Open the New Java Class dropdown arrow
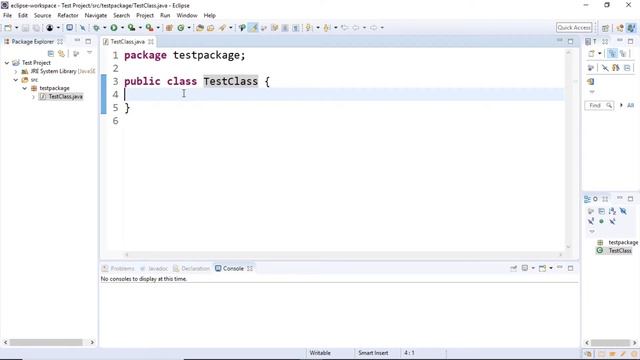The width and height of the screenshot is (640, 360). 189,28
